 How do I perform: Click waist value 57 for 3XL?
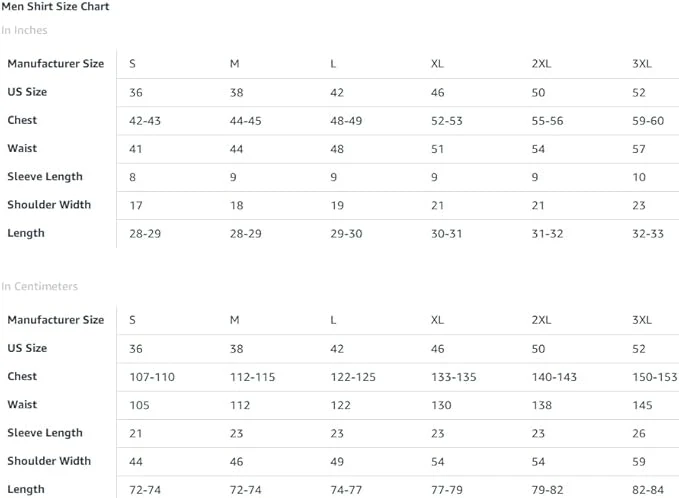(x=639, y=148)
